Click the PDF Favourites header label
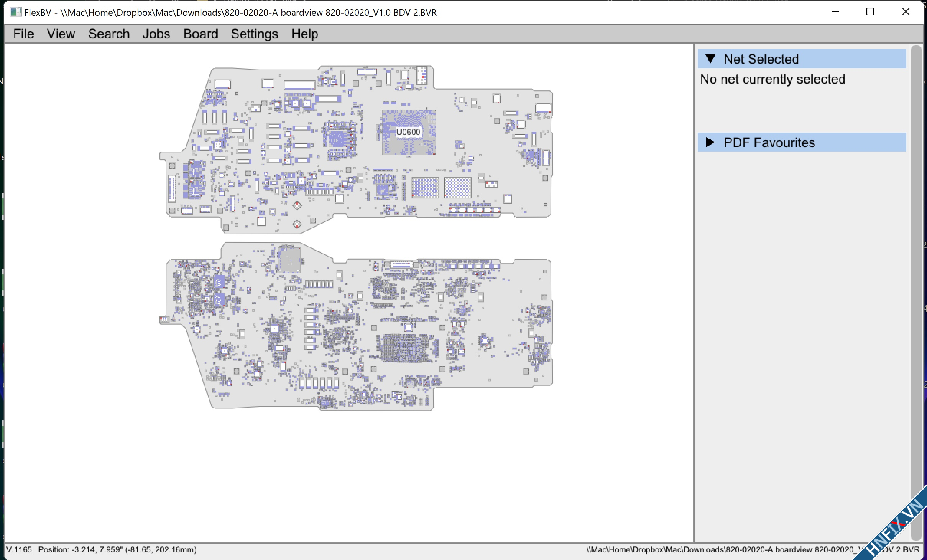The height and width of the screenshot is (560, 927). tap(769, 142)
